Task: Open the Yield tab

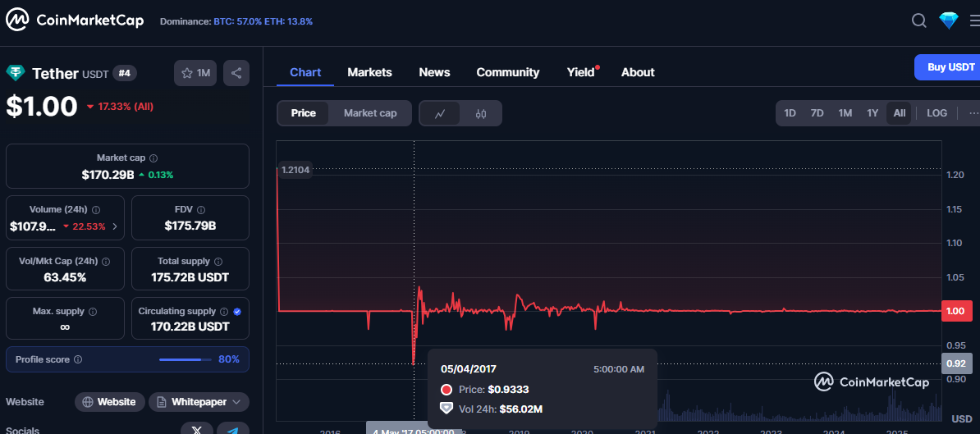Action: click(581, 72)
